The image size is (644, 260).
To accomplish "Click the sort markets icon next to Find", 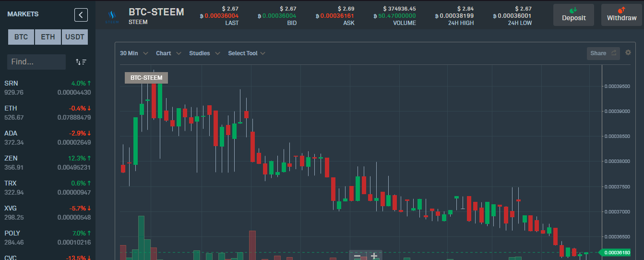I will point(81,62).
